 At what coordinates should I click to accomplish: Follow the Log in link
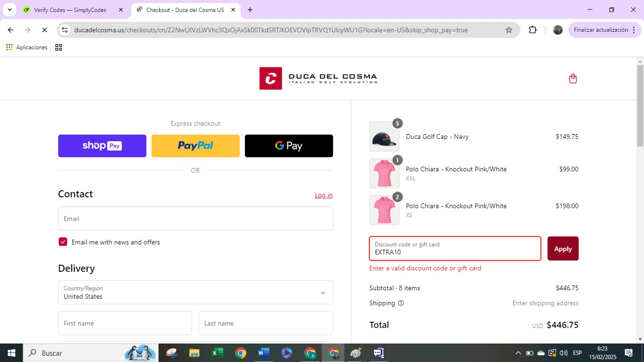pos(324,195)
